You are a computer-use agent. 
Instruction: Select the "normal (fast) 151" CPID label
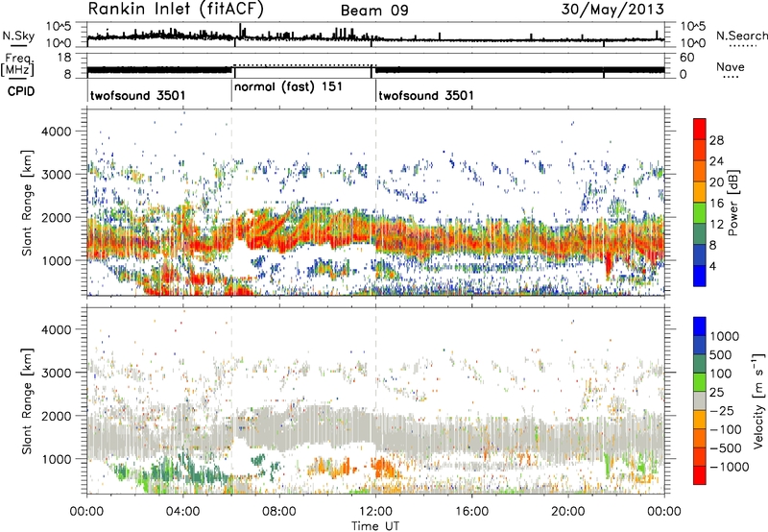(289, 87)
